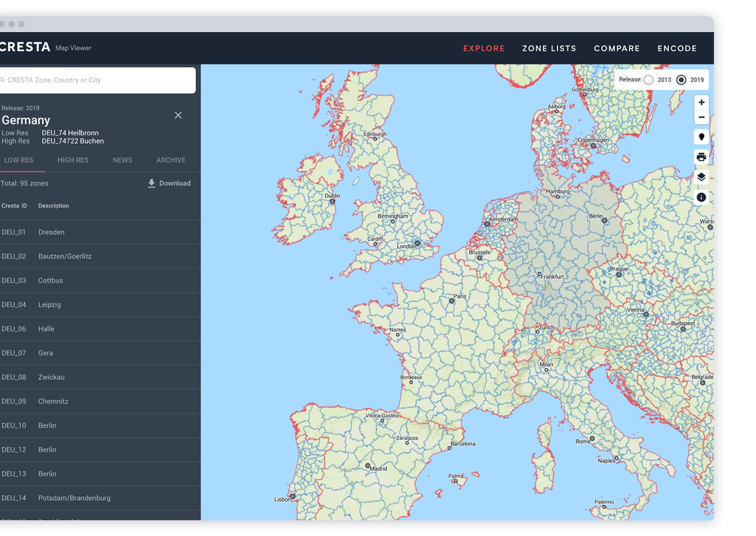The height and width of the screenshot is (536, 756).
Task: Close the Germany details panel
Action: click(x=178, y=115)
